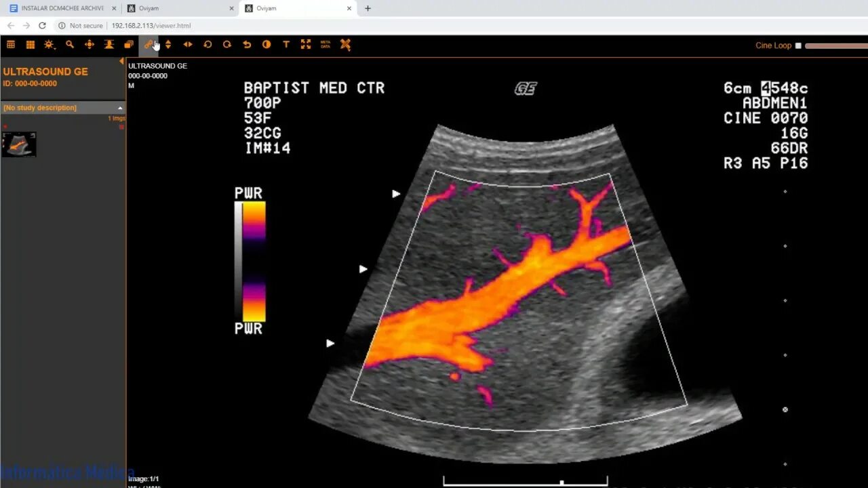
Task: Reset image with undo arrow
Action: pos(247,45)
